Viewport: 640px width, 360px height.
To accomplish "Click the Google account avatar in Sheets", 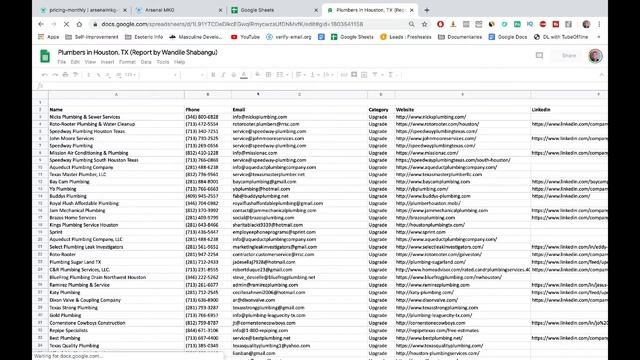I will 595,56.
